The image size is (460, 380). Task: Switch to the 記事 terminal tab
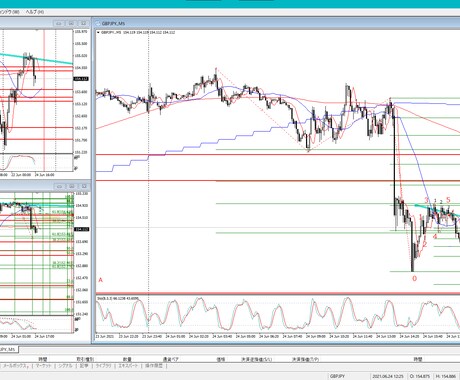click(x=84, y=366)
